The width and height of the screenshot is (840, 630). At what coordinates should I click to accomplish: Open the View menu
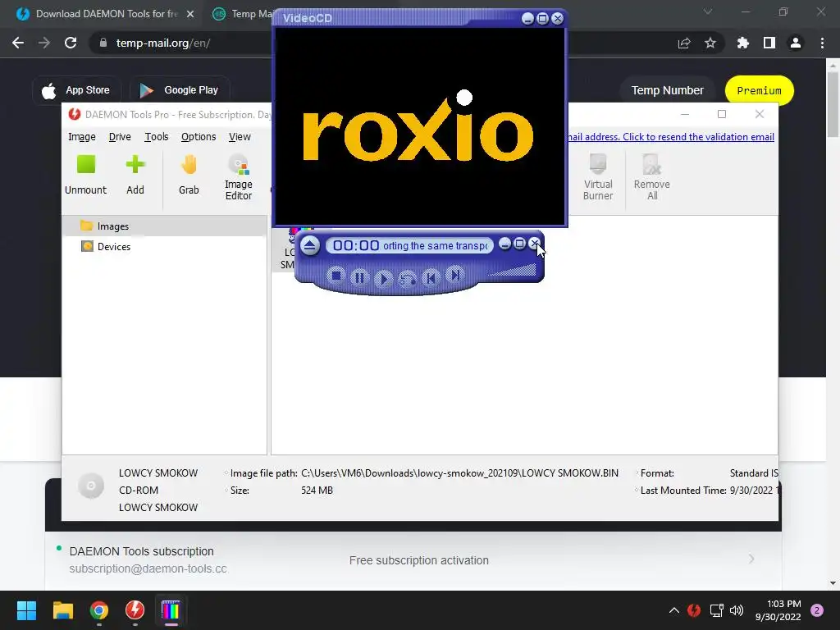pyautogui.click(x=240, y=137)
